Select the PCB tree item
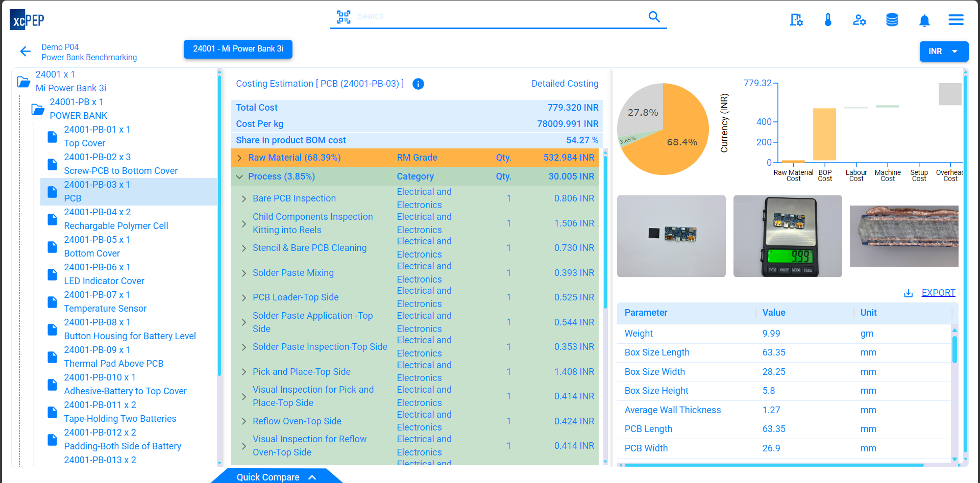This screenshot has height=483, width=980. coord(129,192)
